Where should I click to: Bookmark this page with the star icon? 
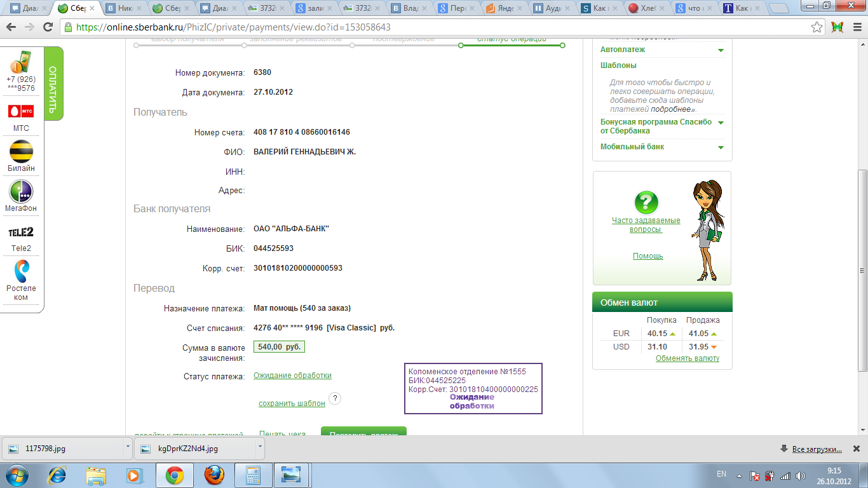point(817,27)
